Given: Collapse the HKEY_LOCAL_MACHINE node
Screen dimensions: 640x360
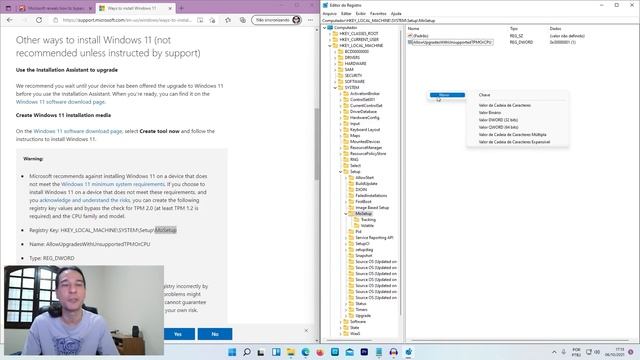Looking at the screenshot, I should [330, 46].
